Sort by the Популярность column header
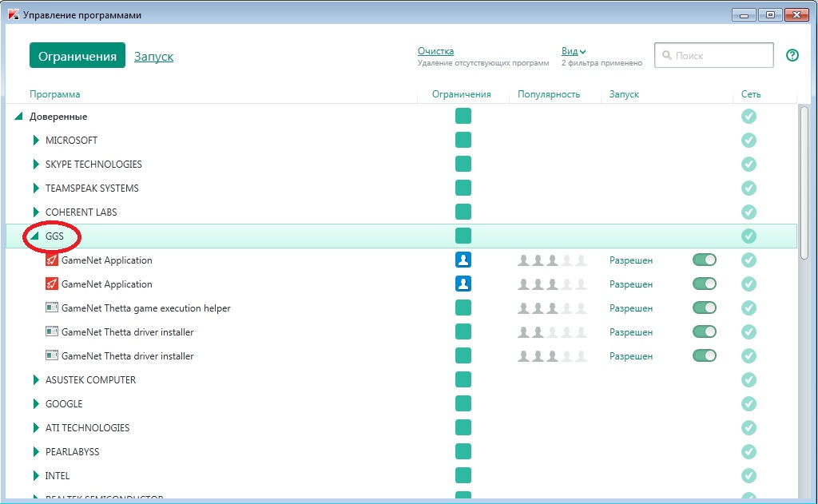The image size is (818, 504). (x=549, y=94)
